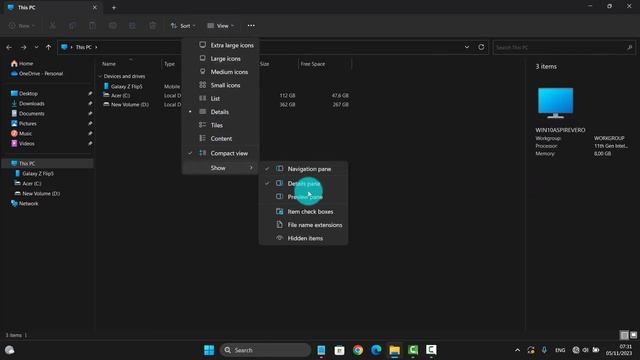The height and width of the screenshot is (360, 640).
Task: Select Extra large icons view
Action: point(221,45)
